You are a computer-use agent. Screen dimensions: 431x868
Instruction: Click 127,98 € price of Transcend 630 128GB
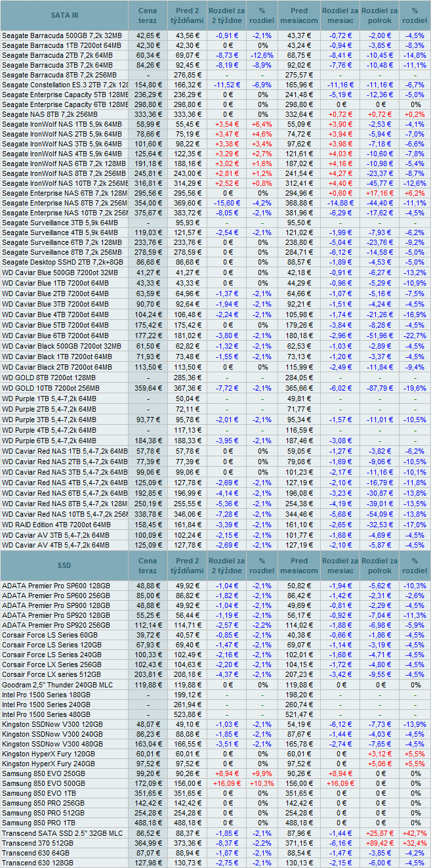tap(148, 862)
